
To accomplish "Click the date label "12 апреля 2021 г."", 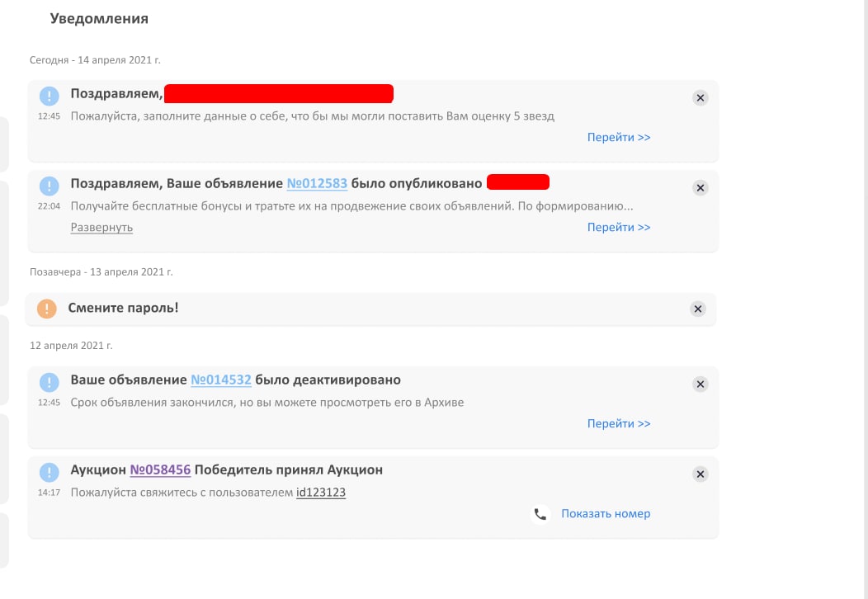I will [x=71, y=346].
